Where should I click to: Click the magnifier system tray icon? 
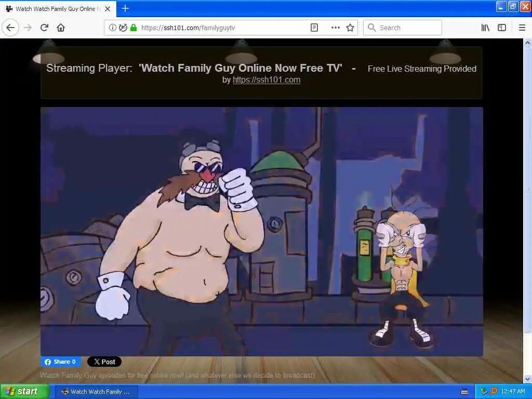(494, 392)
